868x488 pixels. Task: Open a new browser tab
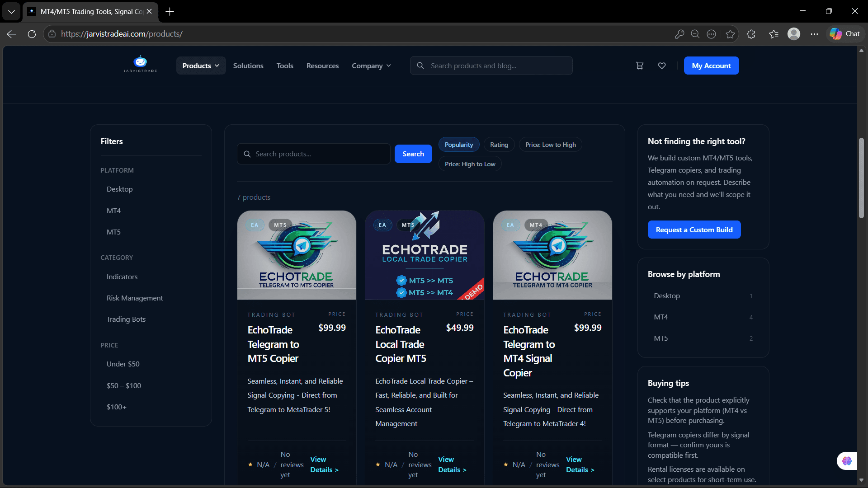click(x=170, y=12)
